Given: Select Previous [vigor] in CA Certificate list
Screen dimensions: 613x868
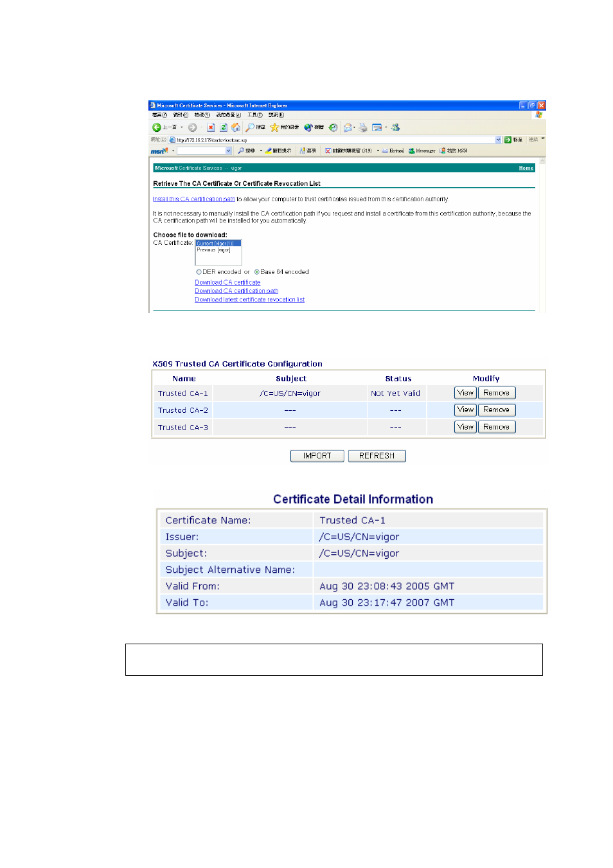Looking at the screenshot, I should 214,249.
